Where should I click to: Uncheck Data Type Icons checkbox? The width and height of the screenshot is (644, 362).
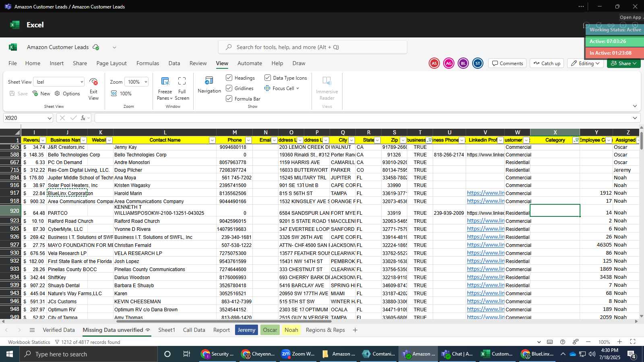[268, 78]
